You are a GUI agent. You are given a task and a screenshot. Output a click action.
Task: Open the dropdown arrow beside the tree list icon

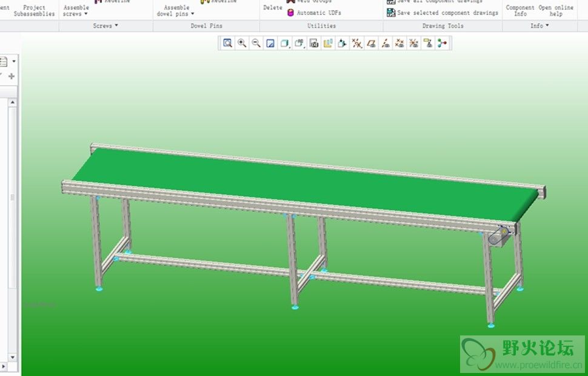(14, 61)
